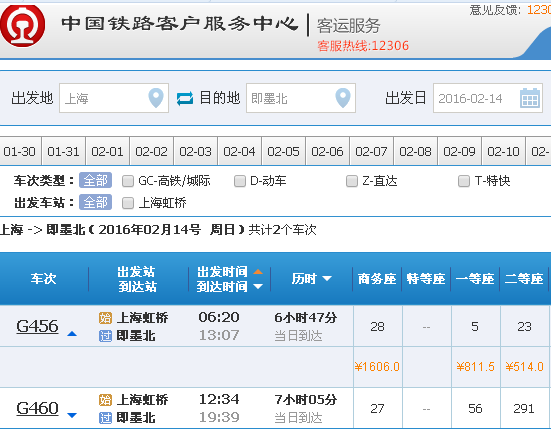551x431 pixels.
Task: Click G460 arrival time 19:39
Action: point(219,417)
